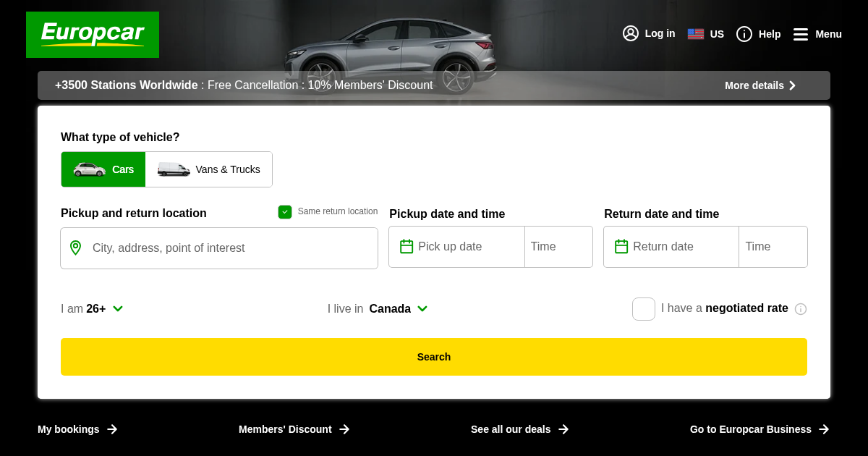Select the Vans & Trucks vehicle type

tap(208, 169)
